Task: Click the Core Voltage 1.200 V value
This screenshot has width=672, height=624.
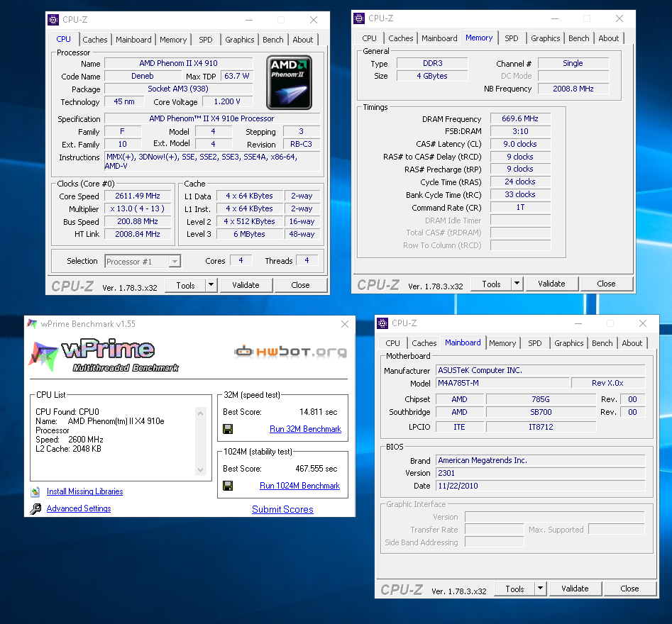Action: pyautogui.click(x=227, y=102)
